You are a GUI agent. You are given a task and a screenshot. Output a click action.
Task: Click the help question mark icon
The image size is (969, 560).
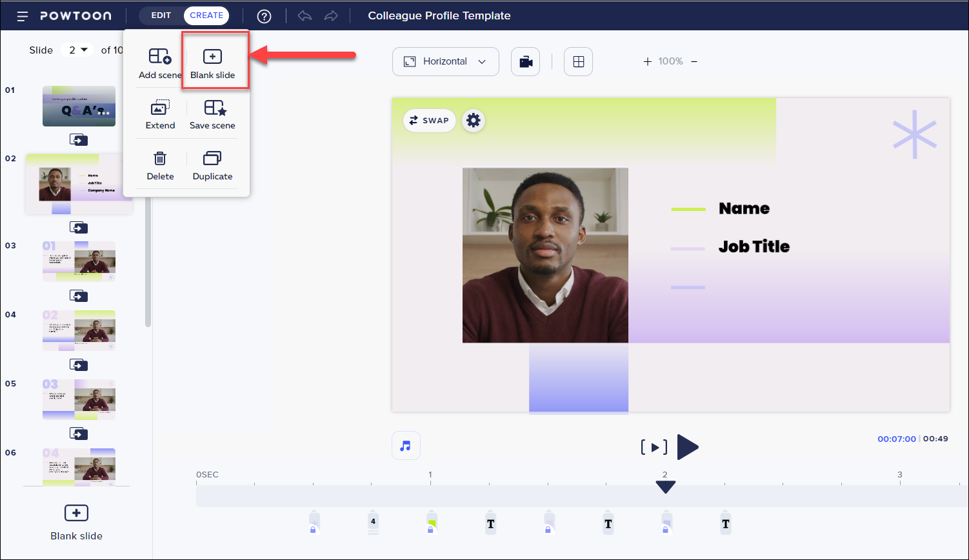[x=264, y=16]
